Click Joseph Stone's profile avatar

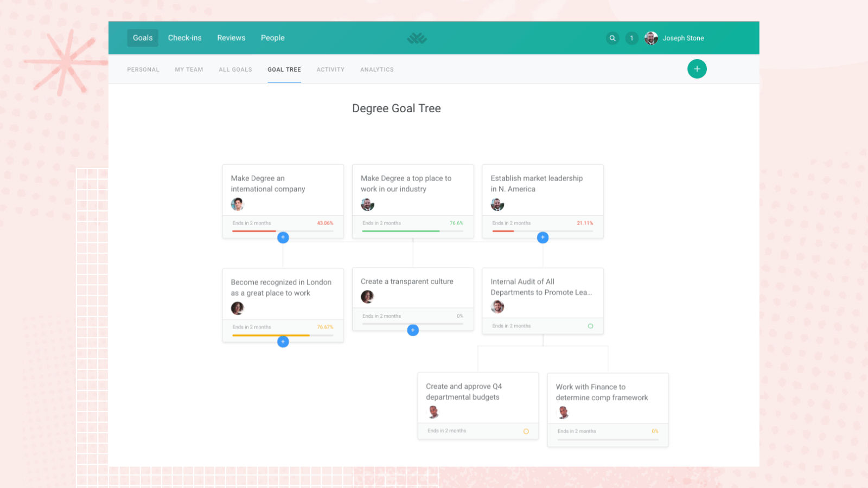pyautogui.click(x=651, y=38)
